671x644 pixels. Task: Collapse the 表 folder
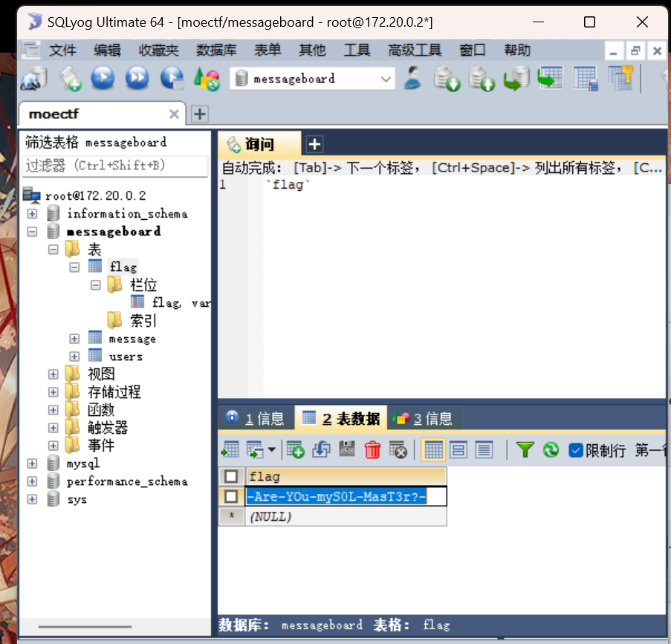coord(53,249)
